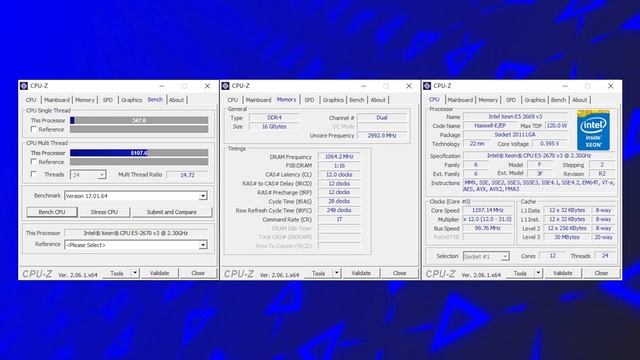Enable Reference checkbox under CPU Single Thread

(34, 129)
